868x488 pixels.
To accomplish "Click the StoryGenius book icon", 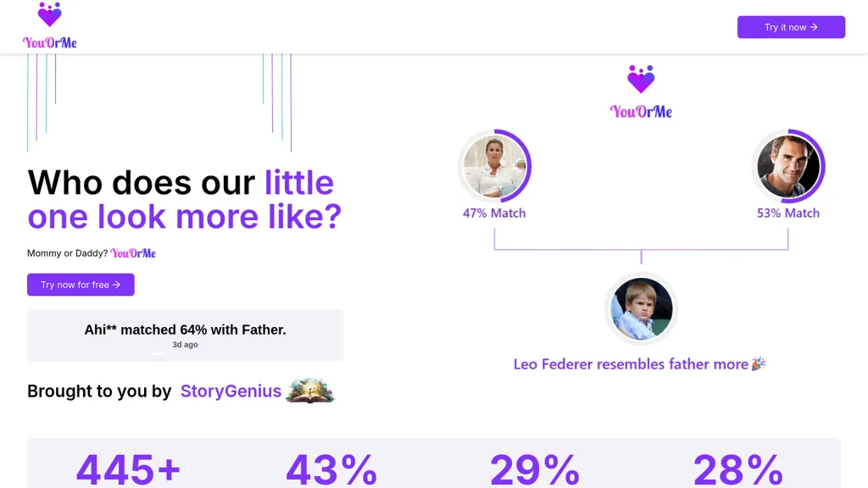I will click(310, 391).
